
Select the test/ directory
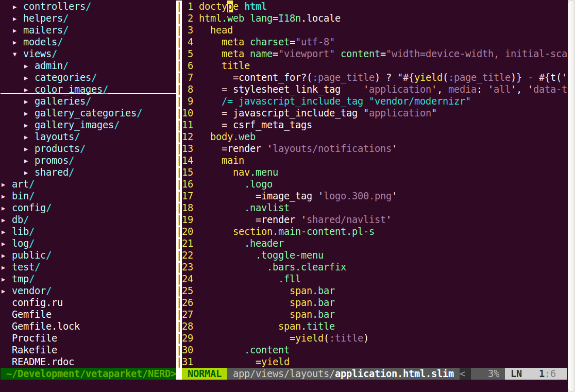(26, 267)
